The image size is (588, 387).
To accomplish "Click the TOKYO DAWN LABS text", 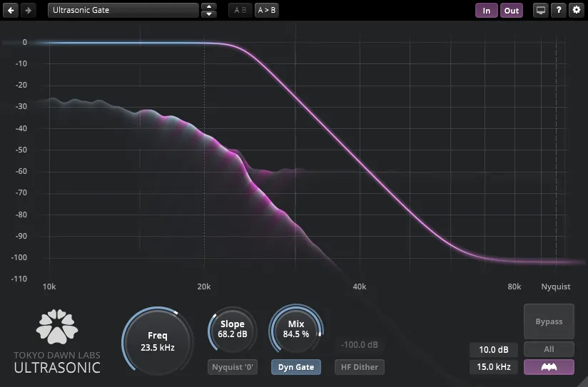I will pos(57,355).
